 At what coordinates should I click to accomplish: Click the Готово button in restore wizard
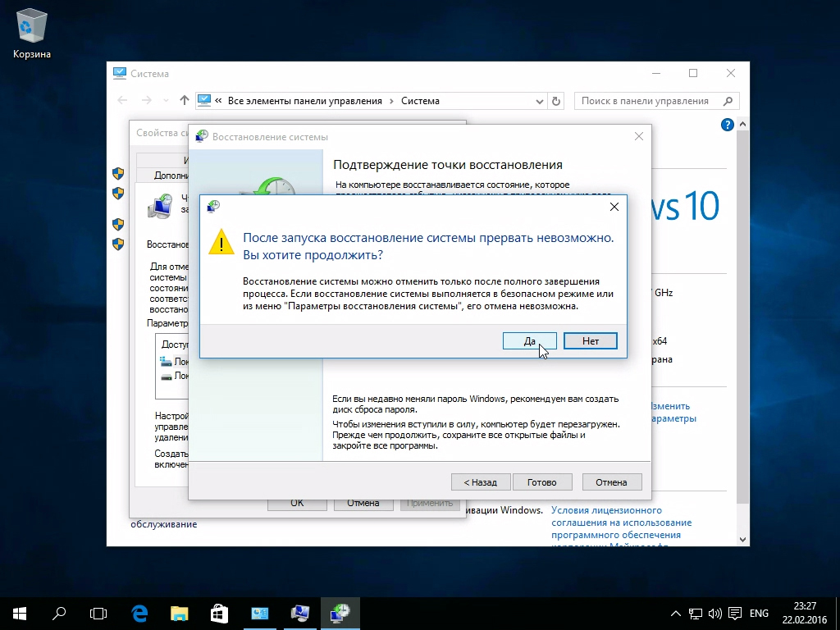(542, 482)
